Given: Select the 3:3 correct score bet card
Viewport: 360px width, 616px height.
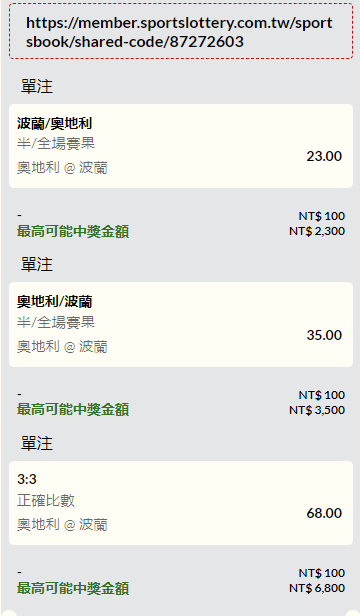Looking at the screenshot, I should [x=181, y=503].
